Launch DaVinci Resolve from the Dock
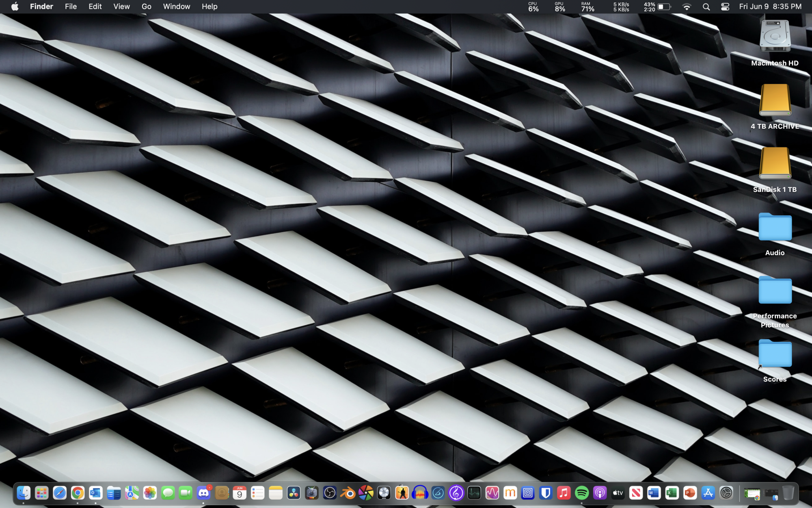812x508 pixels. [294, 493]
